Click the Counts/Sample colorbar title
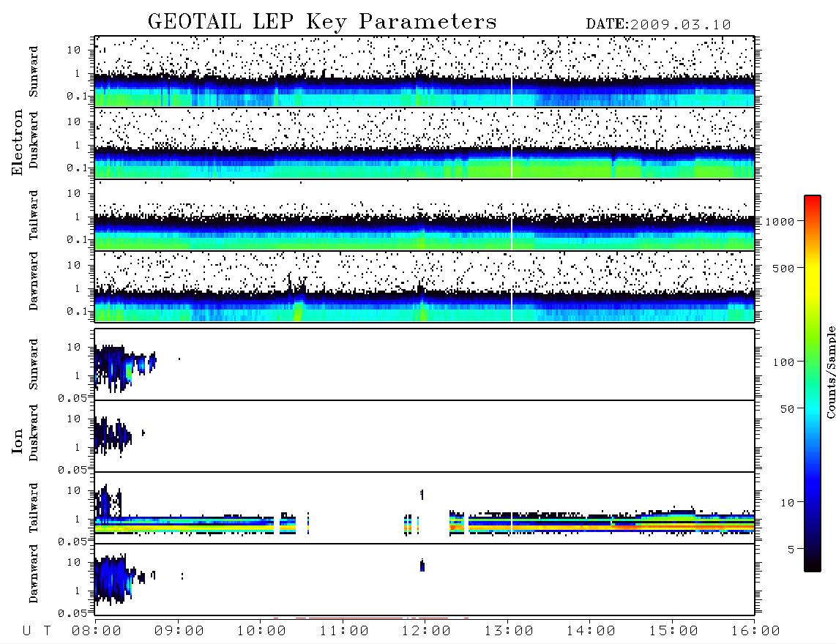This screenshot has width=836, height=644. 830,372
